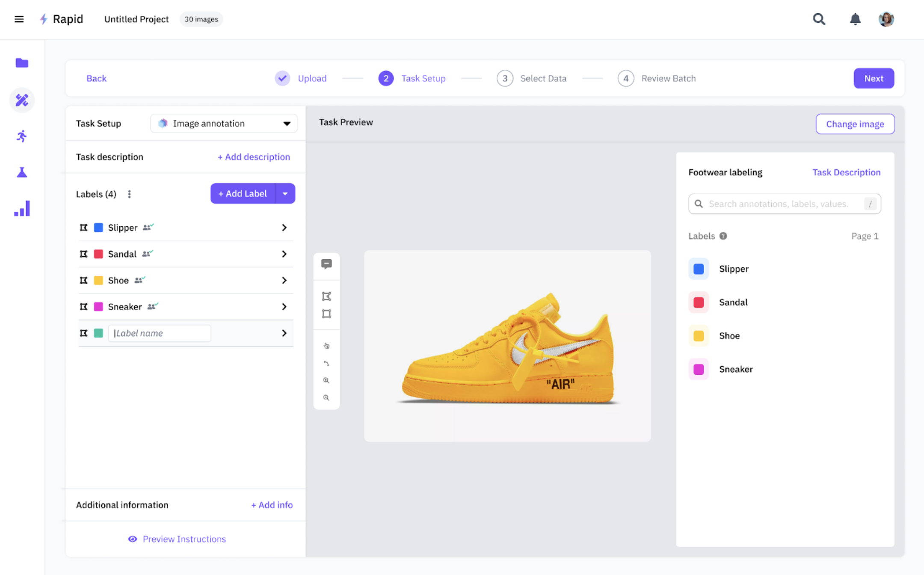Click the green swatch of the new label

tap(98, 333)
